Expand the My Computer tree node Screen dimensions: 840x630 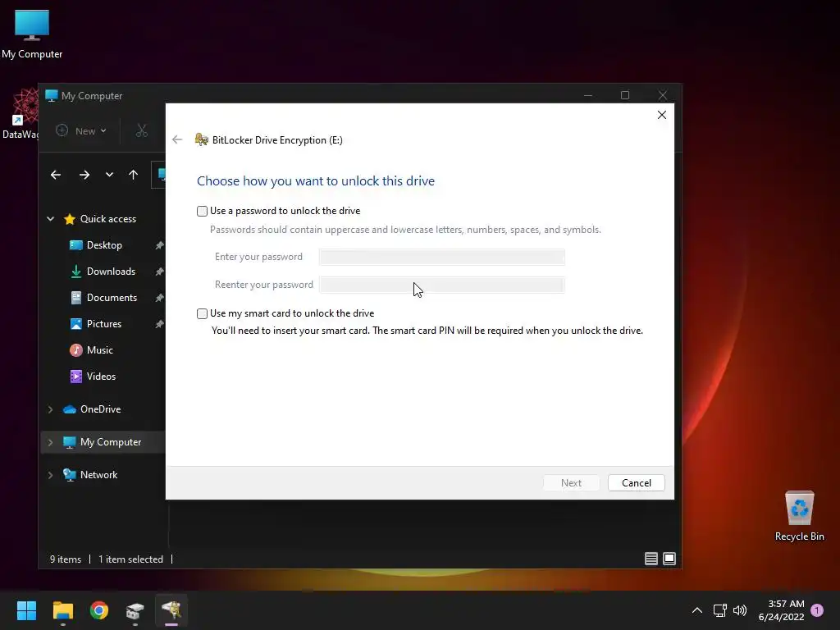tap(50, 442)
